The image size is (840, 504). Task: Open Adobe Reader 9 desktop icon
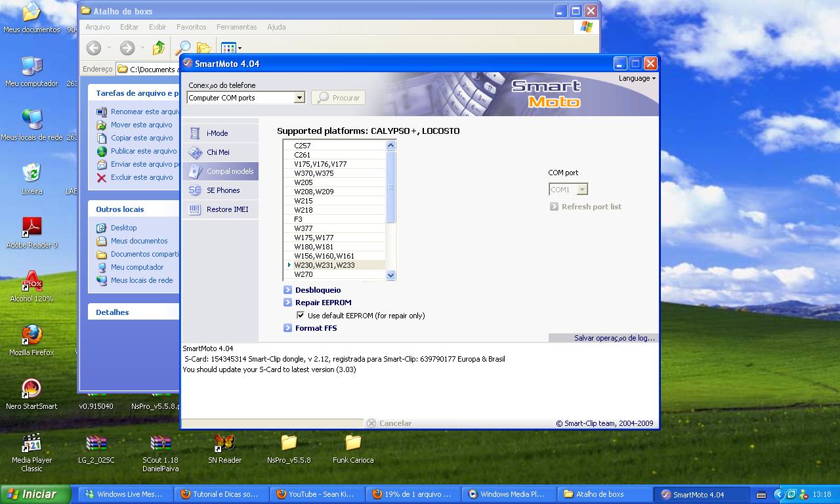(31, 233)
